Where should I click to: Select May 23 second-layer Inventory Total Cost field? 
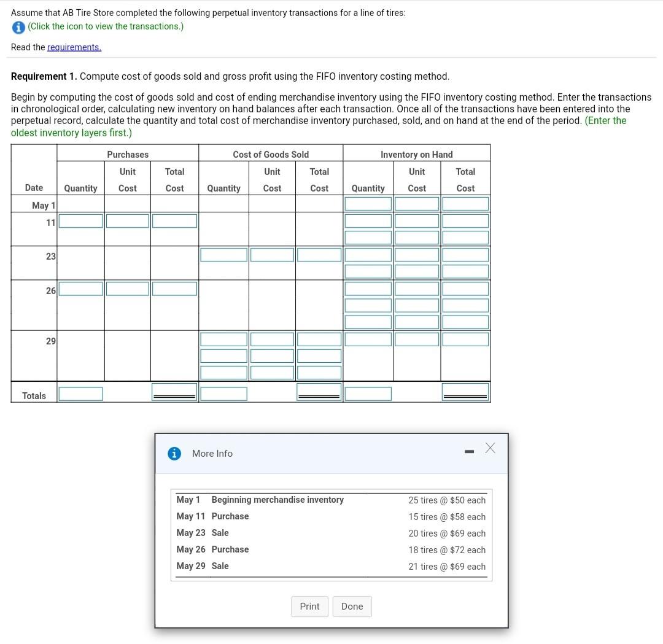pyautogui.click(x=465, y=271)
